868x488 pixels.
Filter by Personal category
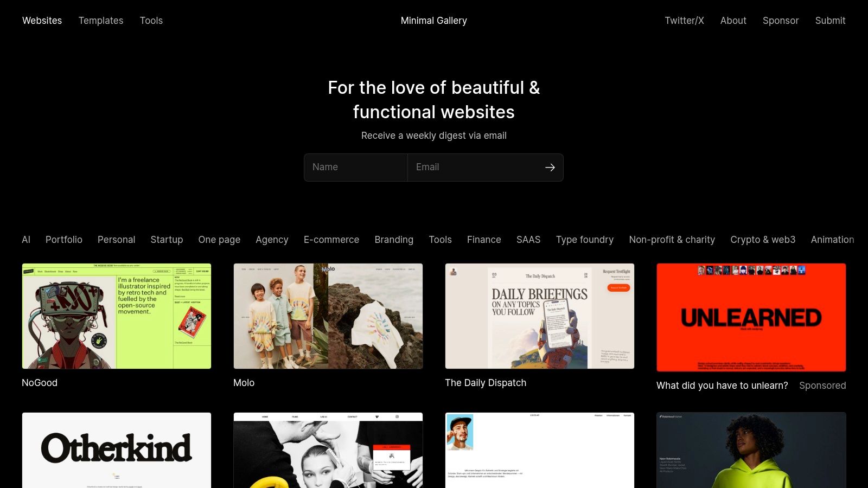tap(116, 240)
